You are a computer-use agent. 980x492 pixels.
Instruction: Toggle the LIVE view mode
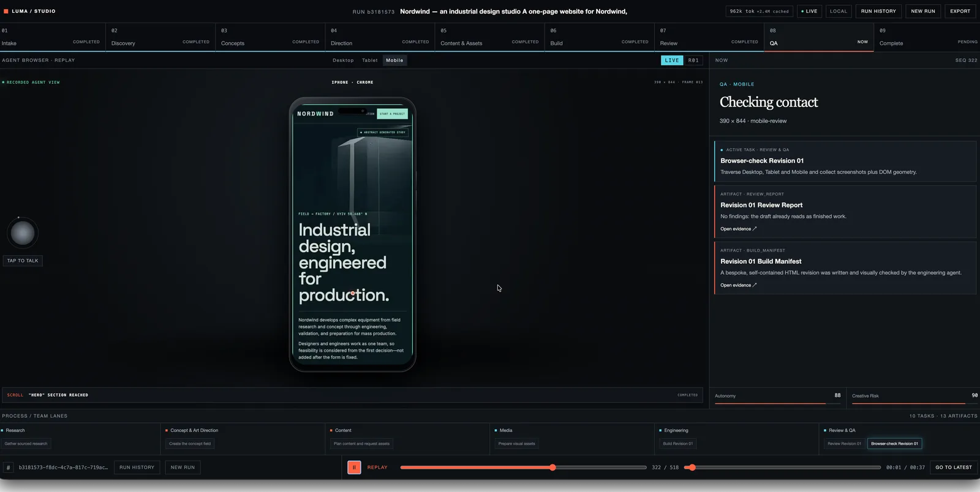point(672,61)
